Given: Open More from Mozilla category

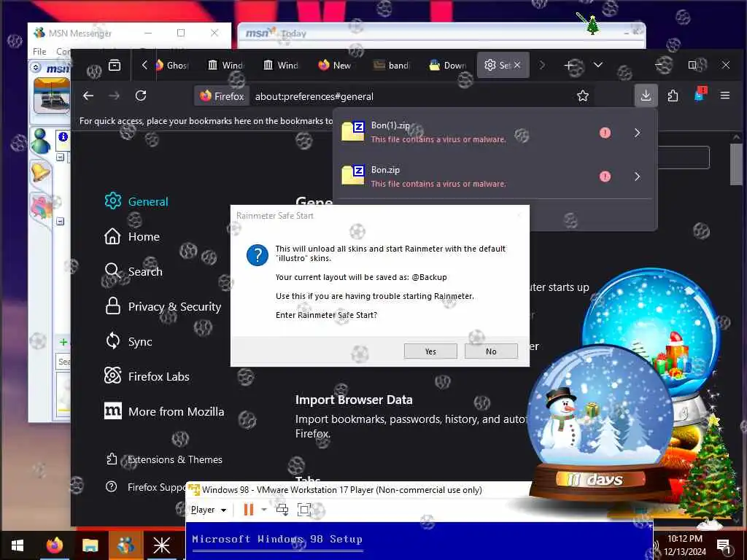Looking at the screenshot, I should coord(164,411).
